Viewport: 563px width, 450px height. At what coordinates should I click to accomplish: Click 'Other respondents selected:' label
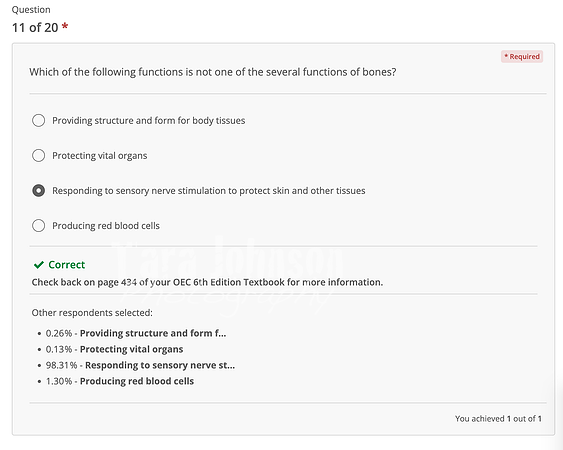click(92, 313)
